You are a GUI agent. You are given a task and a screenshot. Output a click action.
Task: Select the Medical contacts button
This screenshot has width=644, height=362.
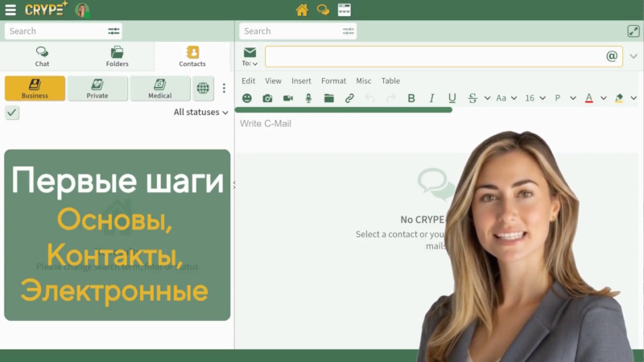[160, 88]
